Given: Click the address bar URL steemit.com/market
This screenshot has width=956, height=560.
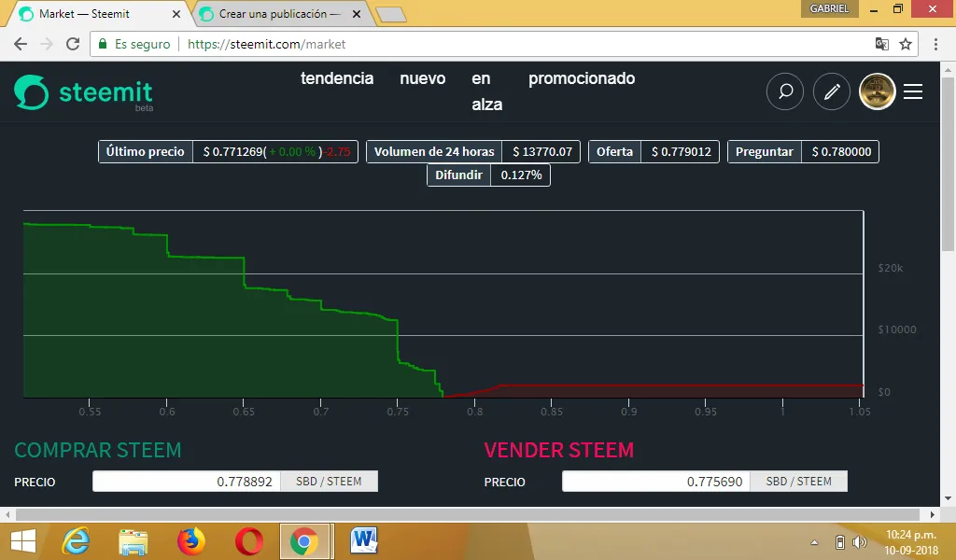Looking at the screenshot, I should 266,44.
